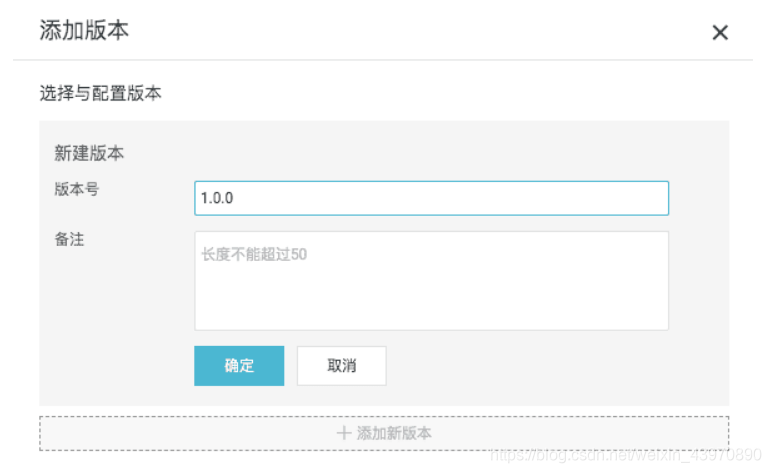Click the 新建版本 section heading text
771x473 pixels.
[x=89, y=153]
